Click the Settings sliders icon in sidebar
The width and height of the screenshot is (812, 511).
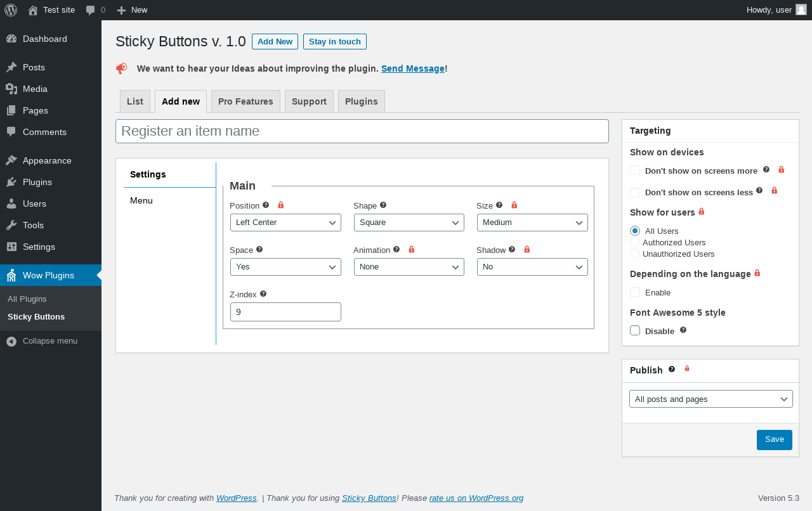point(11,247)
